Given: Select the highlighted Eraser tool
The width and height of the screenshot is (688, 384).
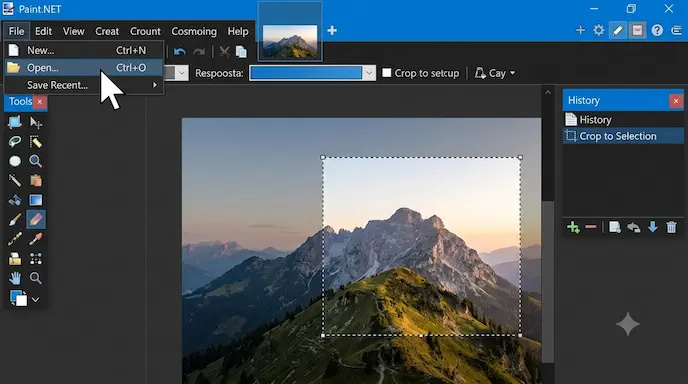Looking at the screenshot, I should (x=36, y=219).
